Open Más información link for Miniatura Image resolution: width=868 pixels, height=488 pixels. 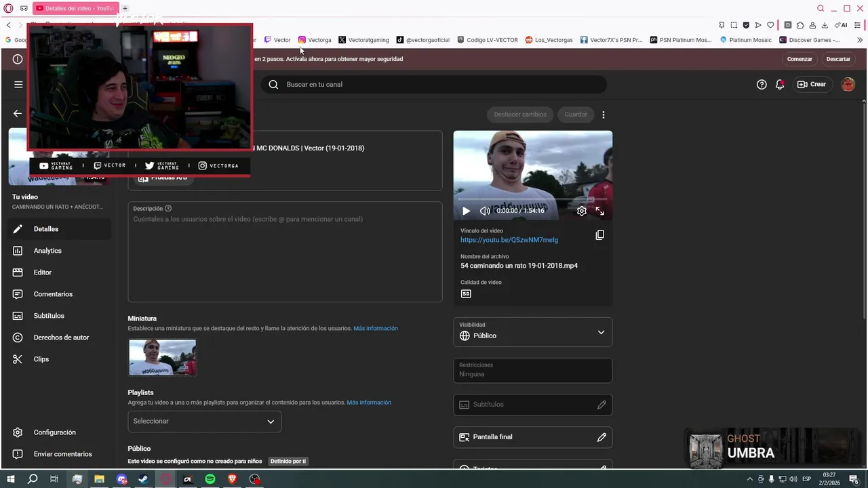pyautogui.click(x=376, y=329)
